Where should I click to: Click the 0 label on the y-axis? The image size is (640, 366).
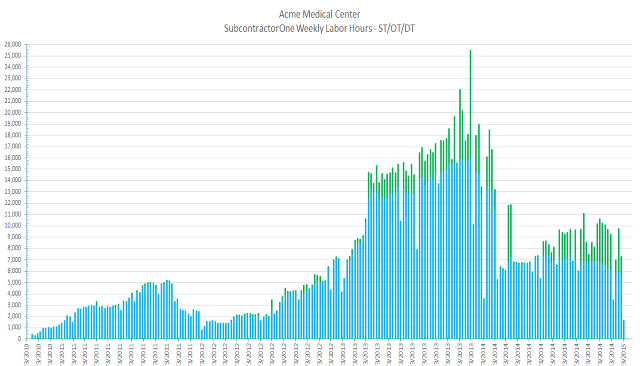pyautogui.click(x=19, y=339)
